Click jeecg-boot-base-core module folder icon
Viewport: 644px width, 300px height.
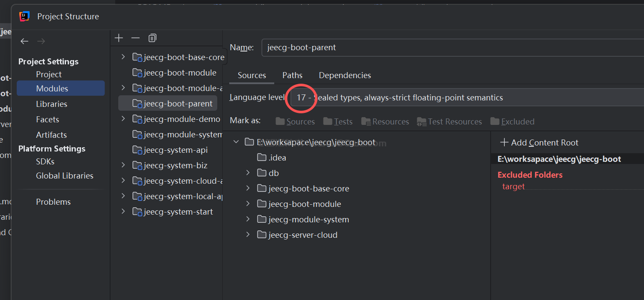pyautogui.click(x=137, y=57)
